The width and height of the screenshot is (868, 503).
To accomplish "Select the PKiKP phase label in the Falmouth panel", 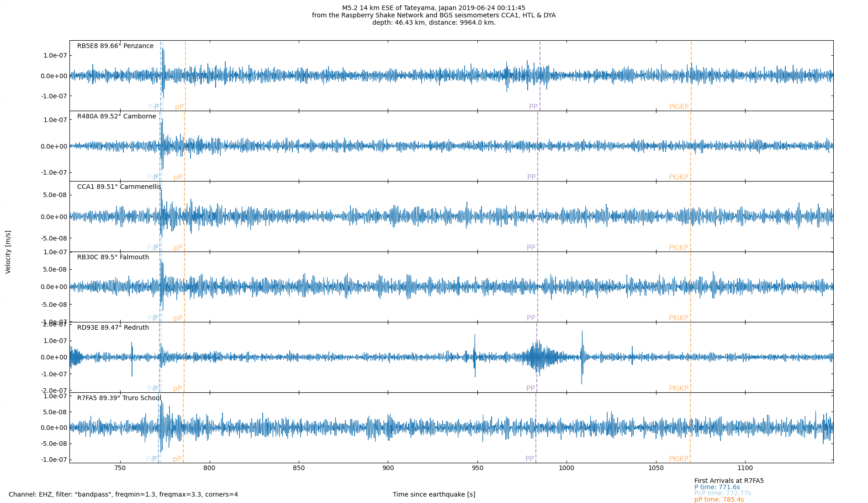I will 678,318.
